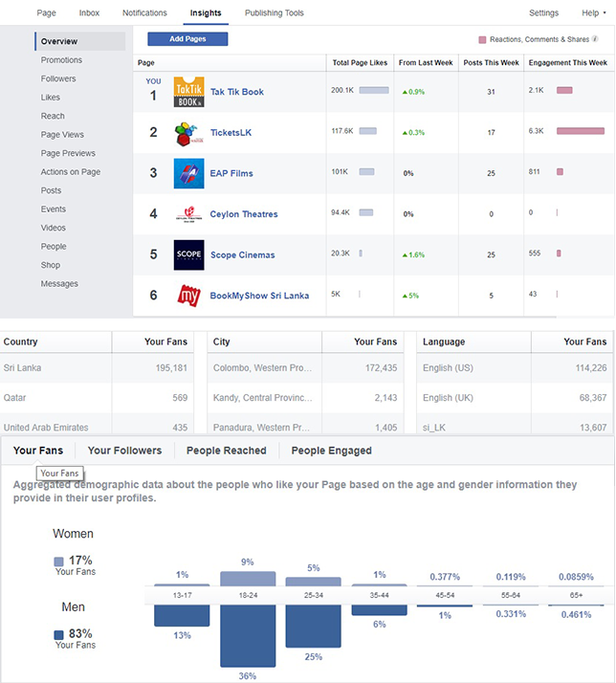Open Page Views in the sidebar
The width and height of the screenshot is (616, 683).
(x=62, y=135)
